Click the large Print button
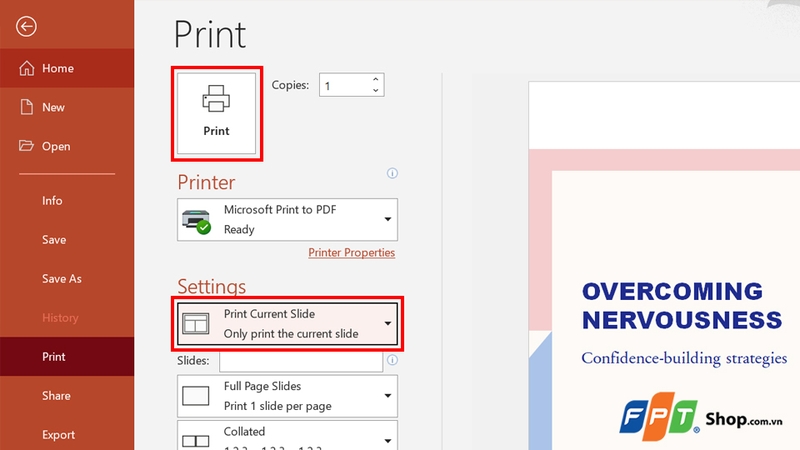Image resolution: width=800 pixels, height=450 pixels. pyautogui.click(x=216, y=113)
